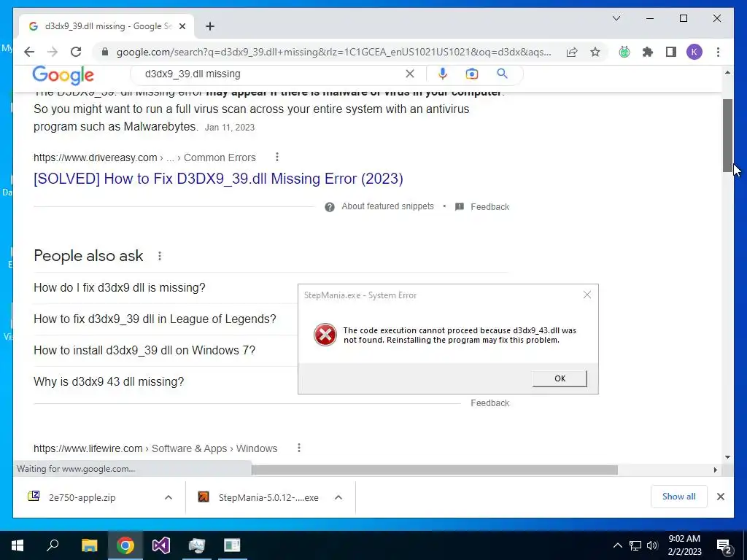Viewport: 747px width, 560px height.
Task: Open Chrome's three-dot menu
Action: [718, 52]
